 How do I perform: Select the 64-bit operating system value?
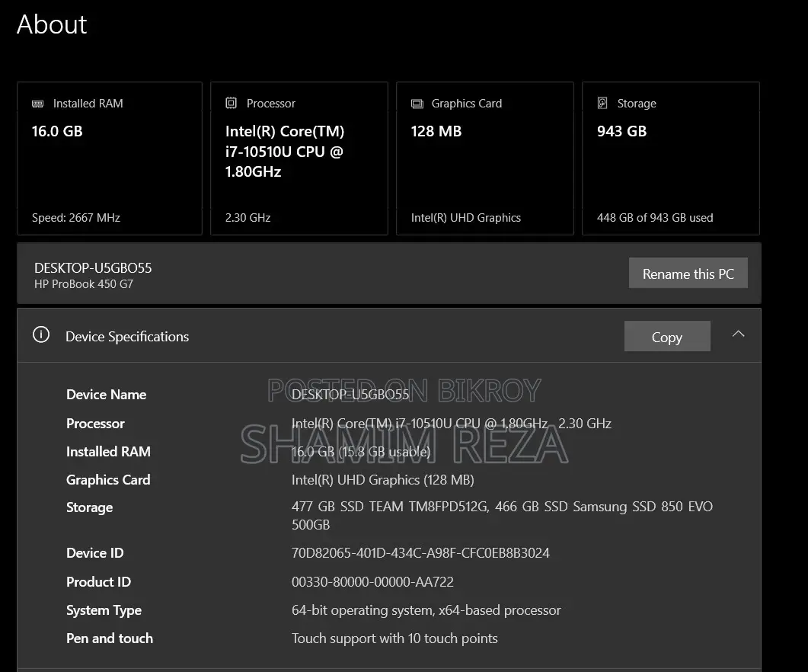pyautogui.click(x=426, y=610)
